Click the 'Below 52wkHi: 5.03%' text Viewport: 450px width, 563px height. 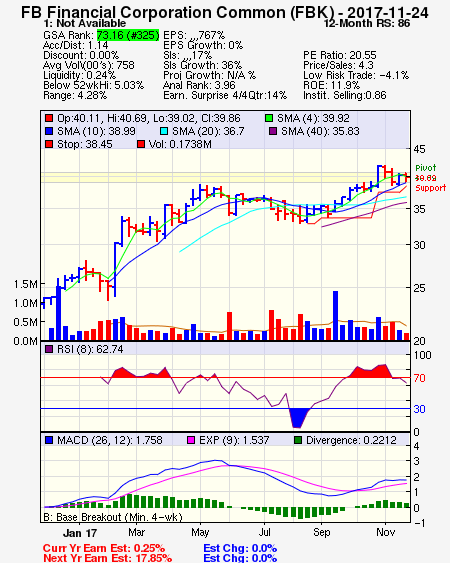tap(93, 85)
